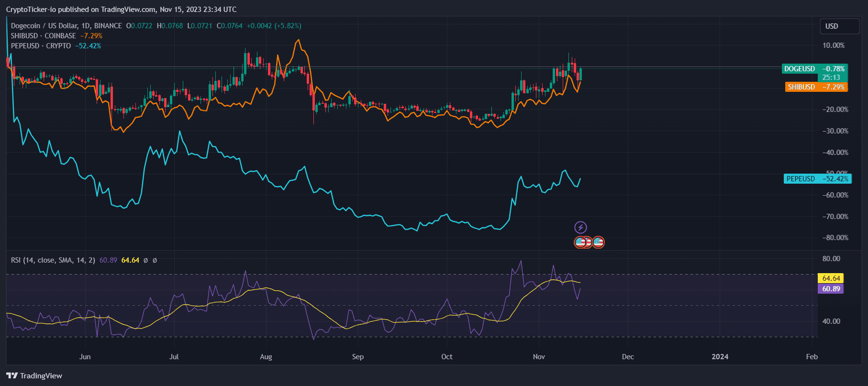The width and height of the screenshot is (868, 386).
Task: Select the Dogecoin / US Dollar legend title
Action: coord(66,26)
